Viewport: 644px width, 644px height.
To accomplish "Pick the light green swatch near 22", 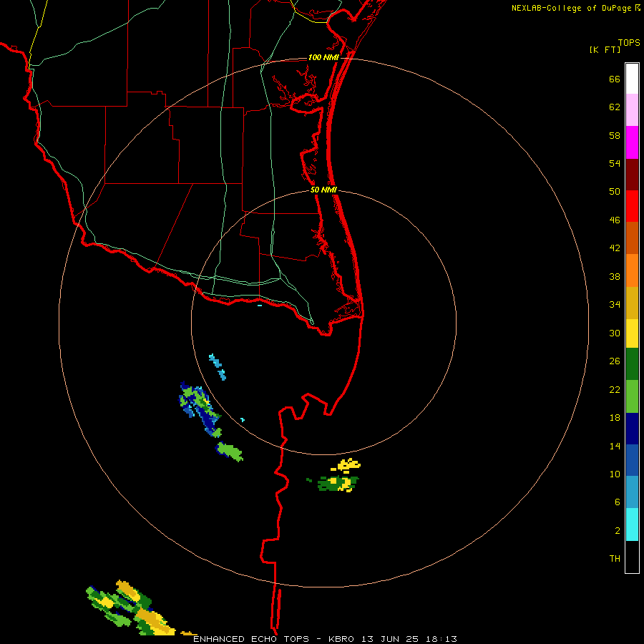I will [632, 396].
